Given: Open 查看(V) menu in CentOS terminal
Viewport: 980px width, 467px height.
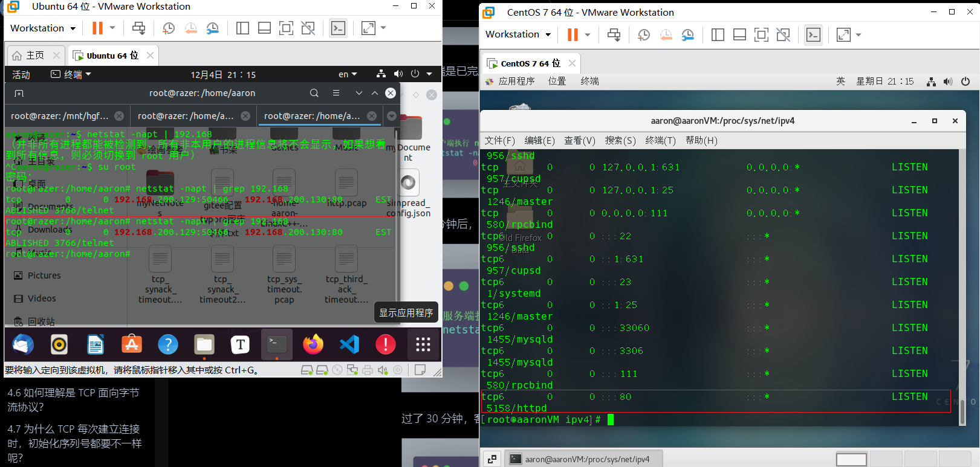Looking at the screenshot, I should [x=580, y=140].
